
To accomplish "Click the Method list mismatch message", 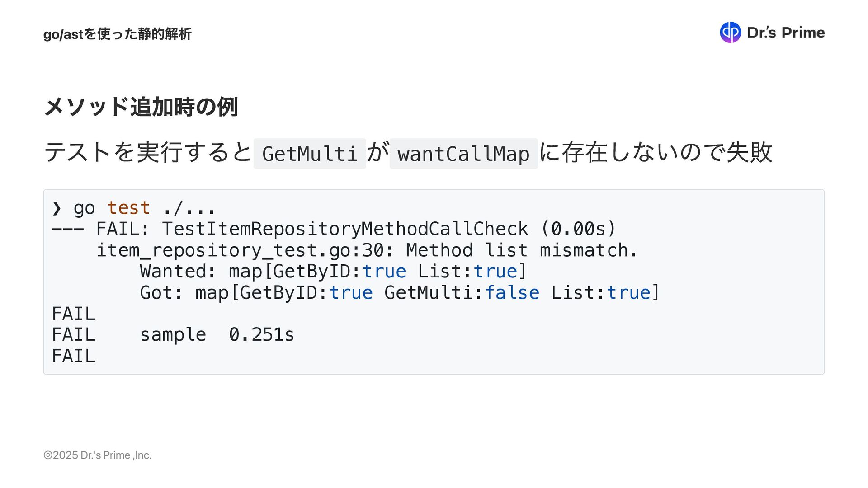I will click(521, 250).
